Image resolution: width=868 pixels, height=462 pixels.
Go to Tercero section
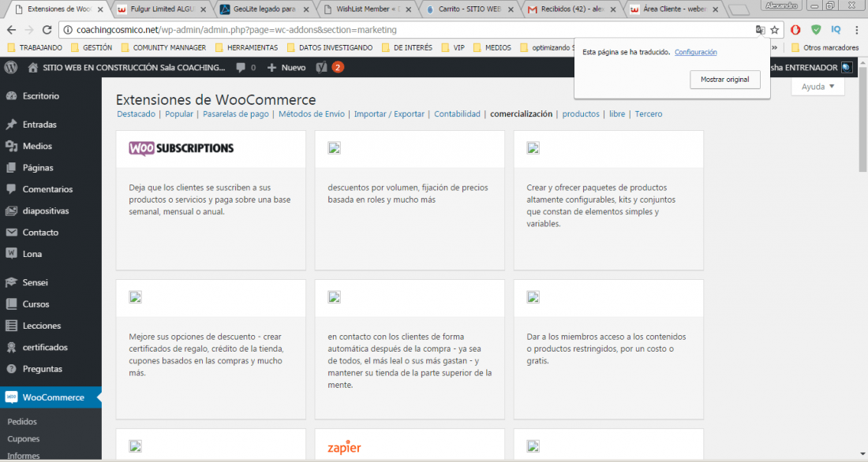(648, 114)
